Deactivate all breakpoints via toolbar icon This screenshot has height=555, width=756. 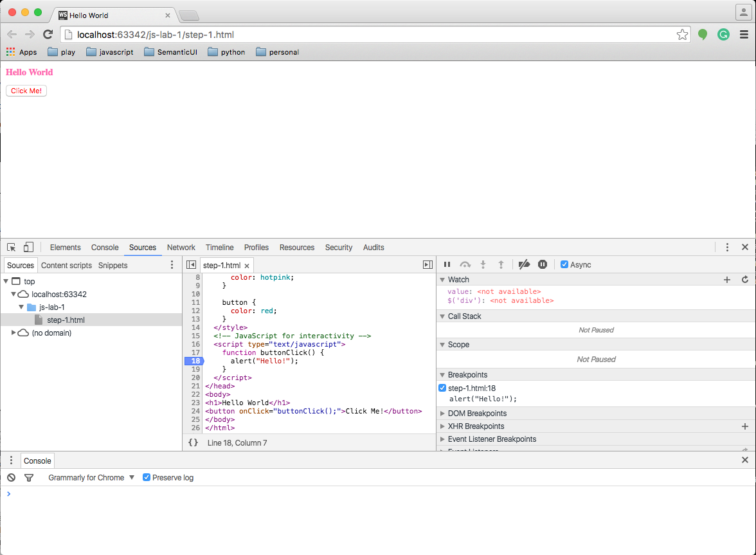(524, 264)
